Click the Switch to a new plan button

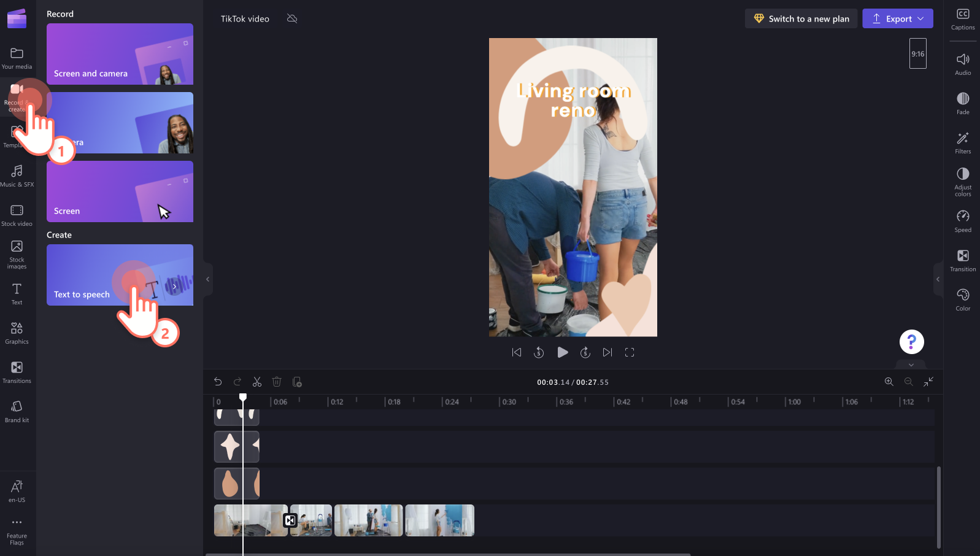click(801, 18)
